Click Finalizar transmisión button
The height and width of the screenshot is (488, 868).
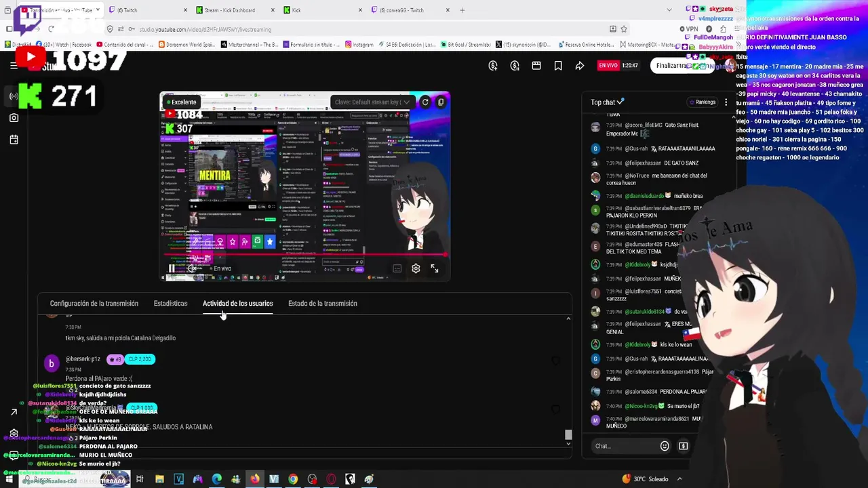click(682, 66)
